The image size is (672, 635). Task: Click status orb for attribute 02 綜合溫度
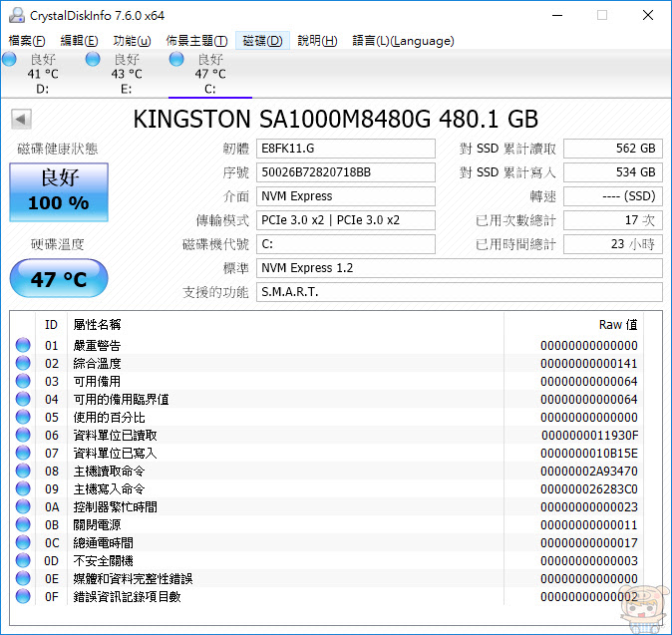point(23,363)
